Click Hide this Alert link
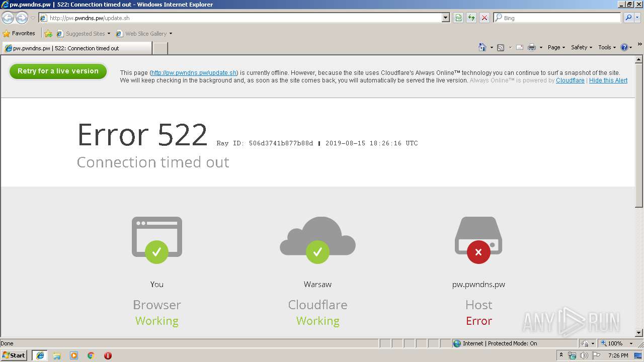This screenshot has width=644, height=362. pos(608,80)
